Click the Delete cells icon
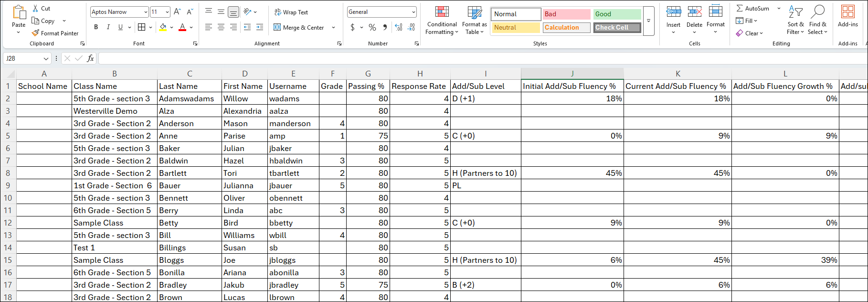The height and width of the screenshot is (302, 868). click(695, 12)
